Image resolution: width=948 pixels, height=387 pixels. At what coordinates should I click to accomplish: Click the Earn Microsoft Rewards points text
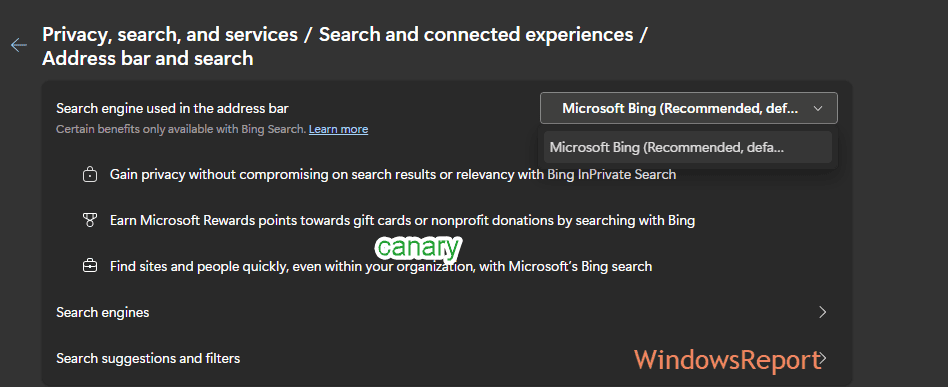(402, 220)
